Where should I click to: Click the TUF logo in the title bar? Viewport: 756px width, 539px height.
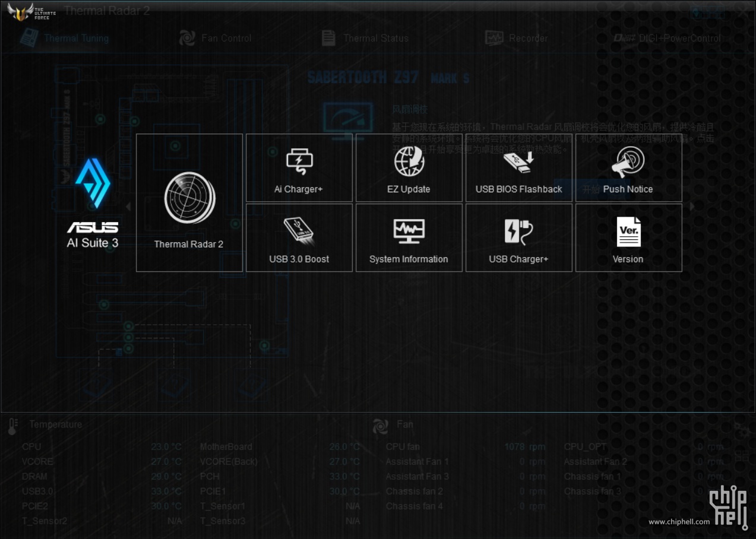(31, 12)
